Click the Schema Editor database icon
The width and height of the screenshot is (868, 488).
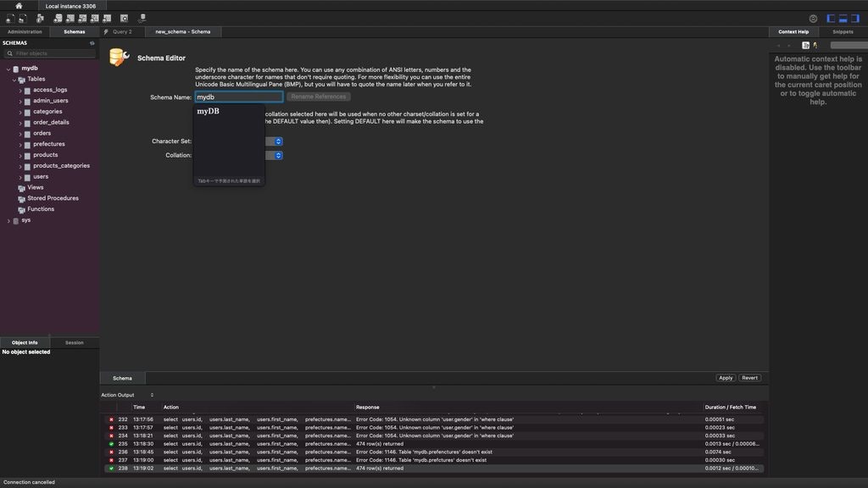[119, 57]
